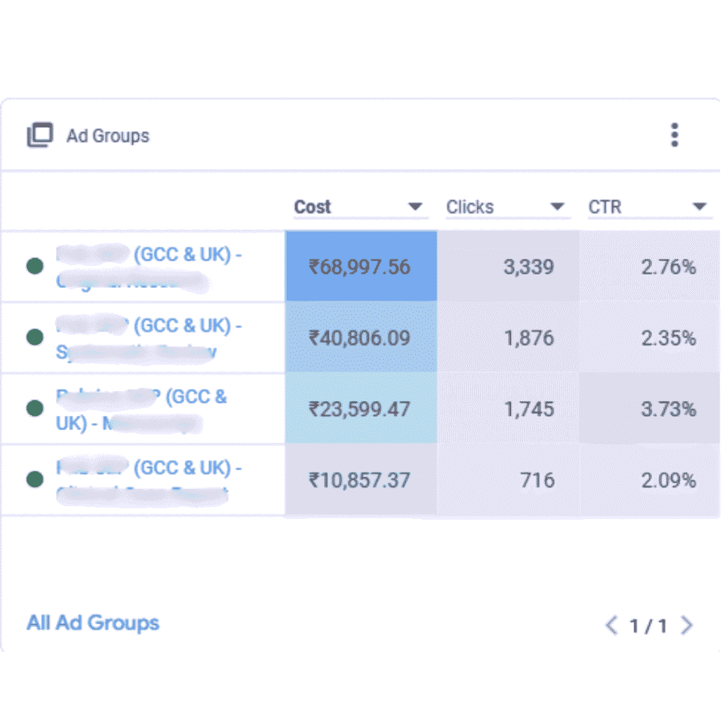
Task: Go to previous page with left chevron
Action: tap(611, 626)
